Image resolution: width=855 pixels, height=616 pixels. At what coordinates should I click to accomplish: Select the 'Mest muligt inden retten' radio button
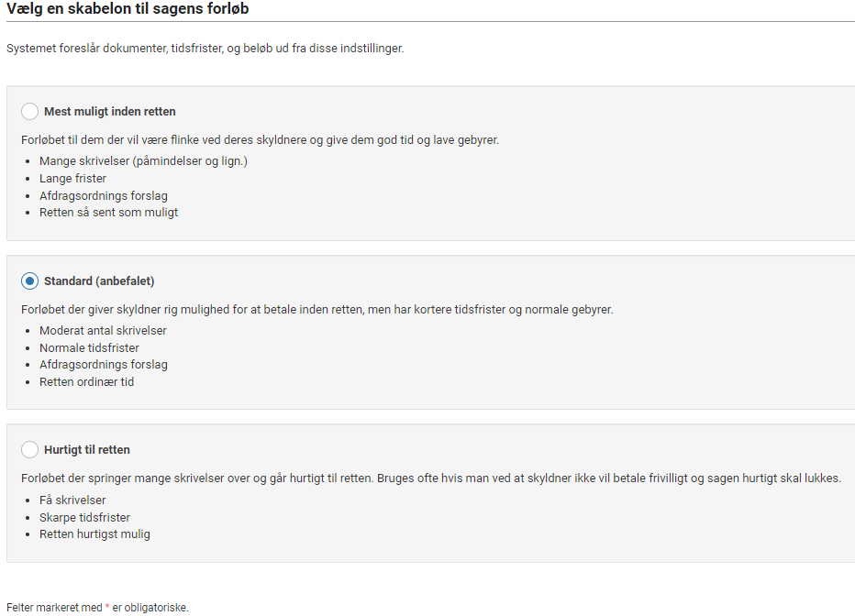[30, 112]
